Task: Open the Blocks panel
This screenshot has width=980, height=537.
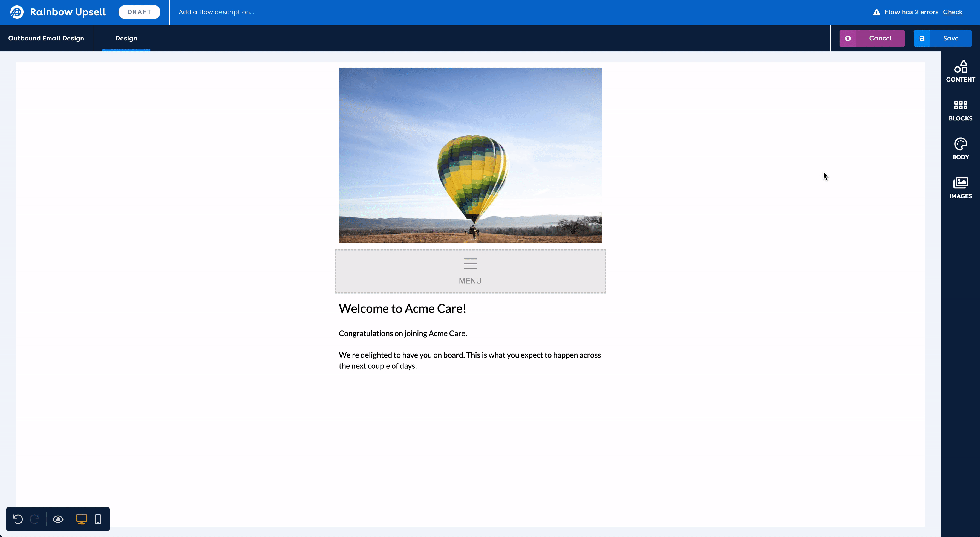Action: [960, 111]
